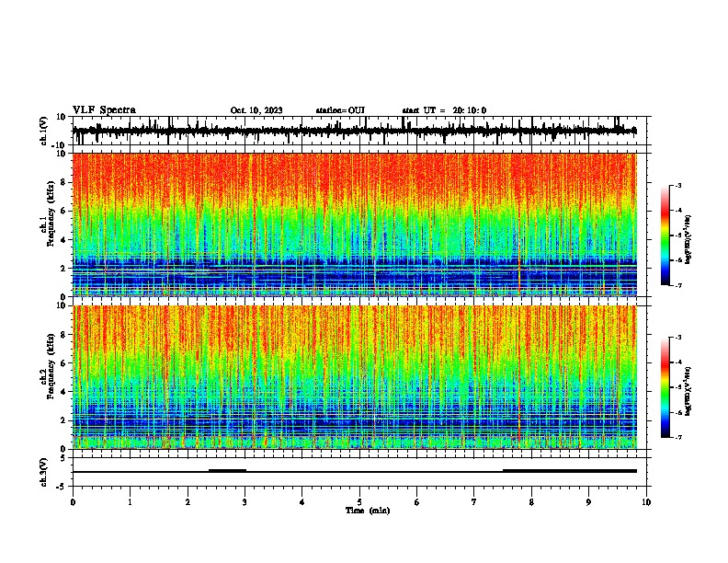Click the "VLF Spectra" plot title
The width and height of the screenshot is (728, 563).
(104, 110)
